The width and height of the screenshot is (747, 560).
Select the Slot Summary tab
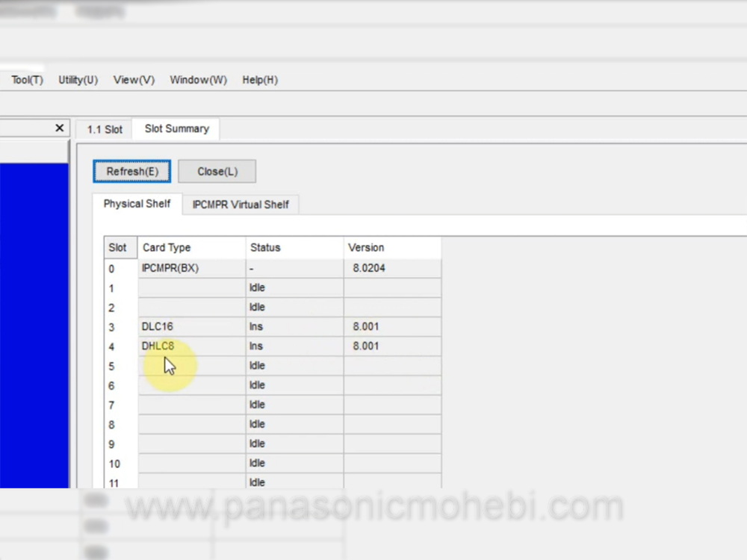point(176,128)
